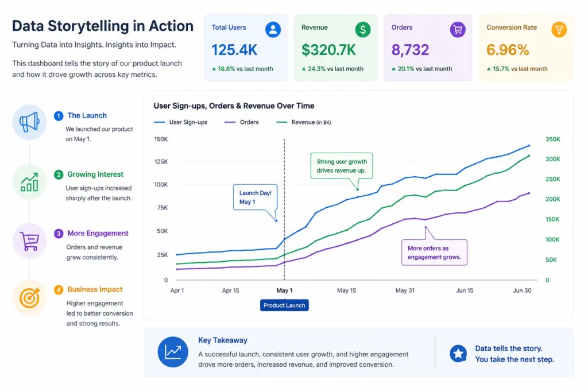Click the Jun 15 x-axis label
Screen dimensions: 588x392
pyautogui.click(x=465, y=290)
